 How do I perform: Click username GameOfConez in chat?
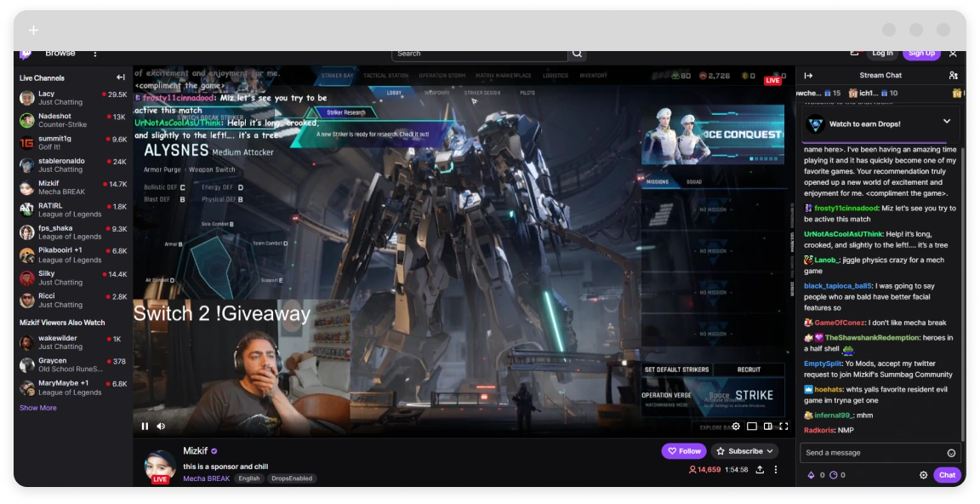pyautogui.click(x=840, y=323)
